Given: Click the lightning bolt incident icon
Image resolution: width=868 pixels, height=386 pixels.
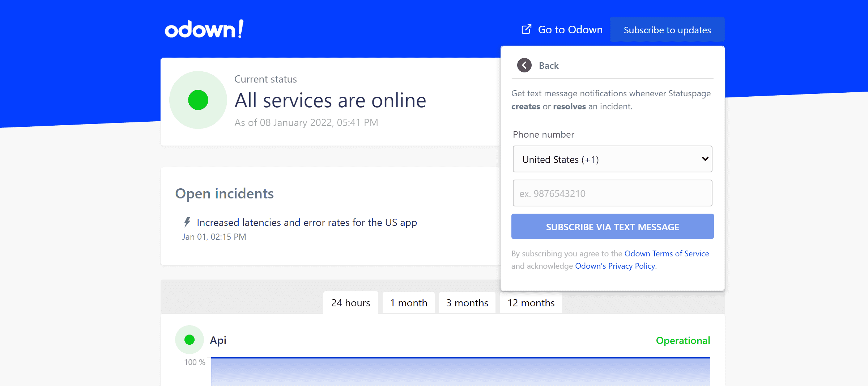Looking at the screenshot, I should click(187, 222).
